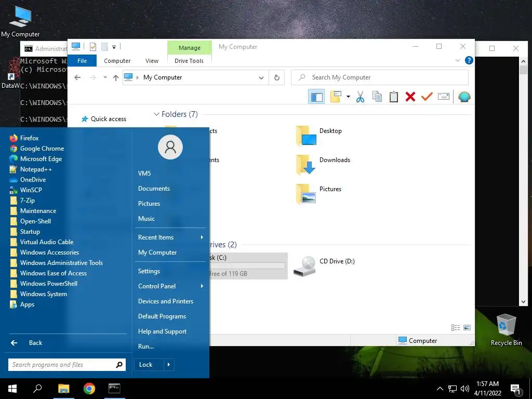Screen dimensions: 532x399
Task: Open Chrome from the taskbar
Action: click(89, 389)
